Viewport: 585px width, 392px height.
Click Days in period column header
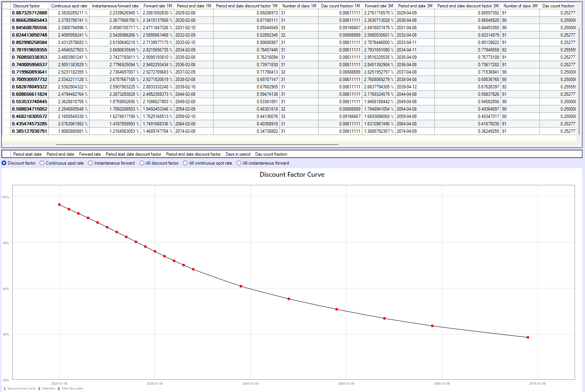(x=238, y=154)
